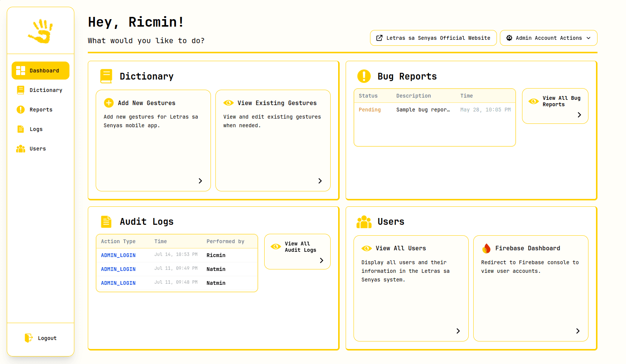Click the Performed by column header
This screenshot has height=364, width=626.
tap(226, 241)
